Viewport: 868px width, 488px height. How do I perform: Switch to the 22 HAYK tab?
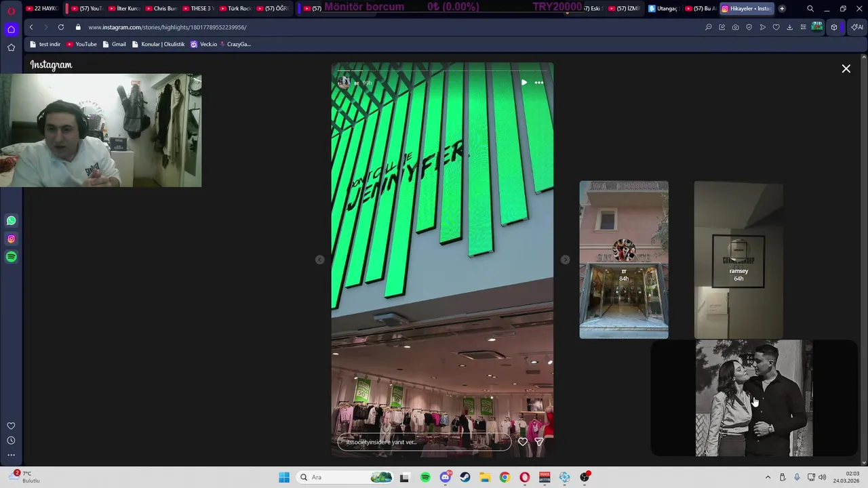(42, 9)
